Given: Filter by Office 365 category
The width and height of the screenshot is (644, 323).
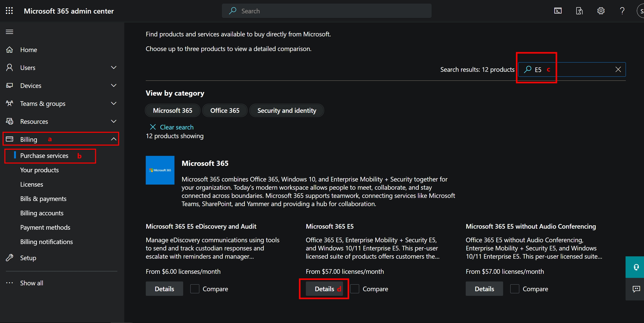Looking at the screenshot, I should pyautogui.click(x=225, y=110).
